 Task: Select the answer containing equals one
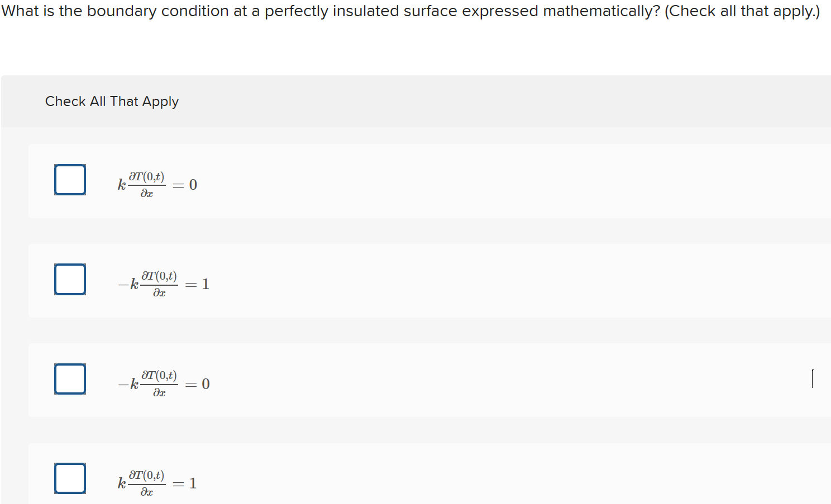pos(164,284)
